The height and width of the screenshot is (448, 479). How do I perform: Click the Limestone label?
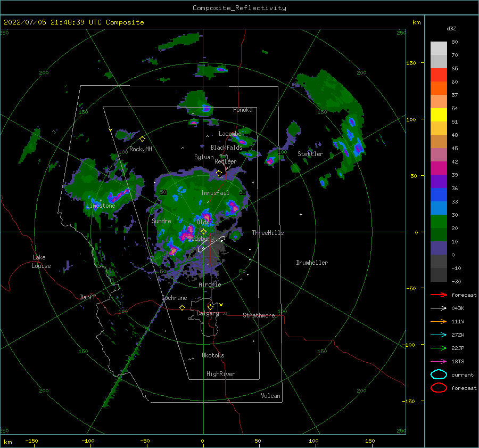pos(101,206)
